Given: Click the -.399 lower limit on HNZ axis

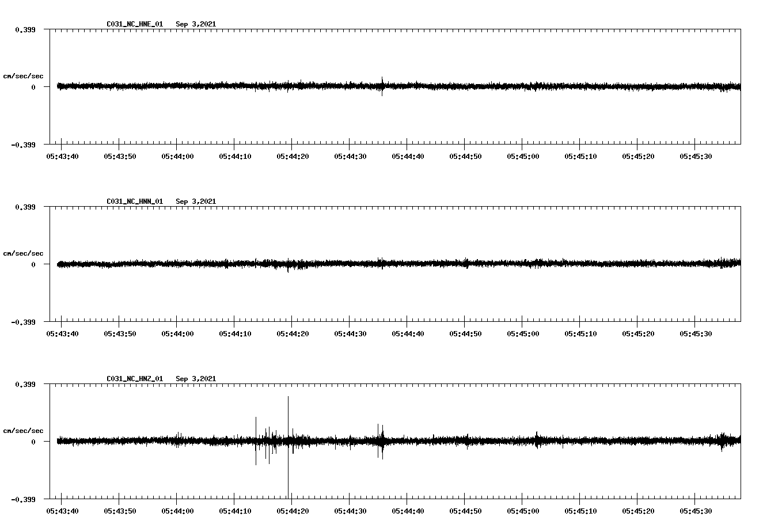Looking at the screenshot, I should point(23,499).
